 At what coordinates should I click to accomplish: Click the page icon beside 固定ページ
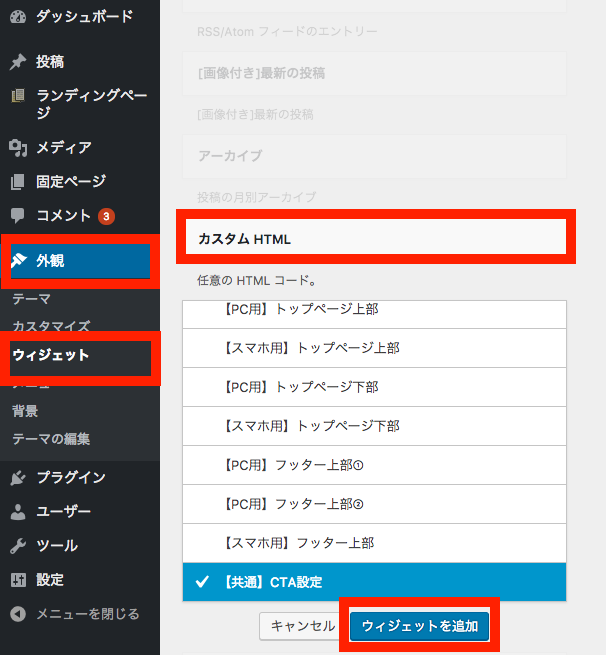click(x=18, y=182)
